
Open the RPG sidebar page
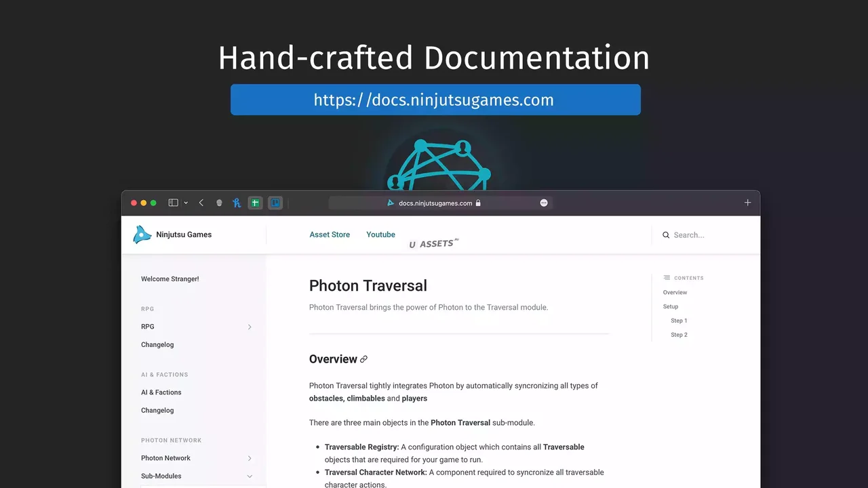pyautogui.click(x=148, y=327)
